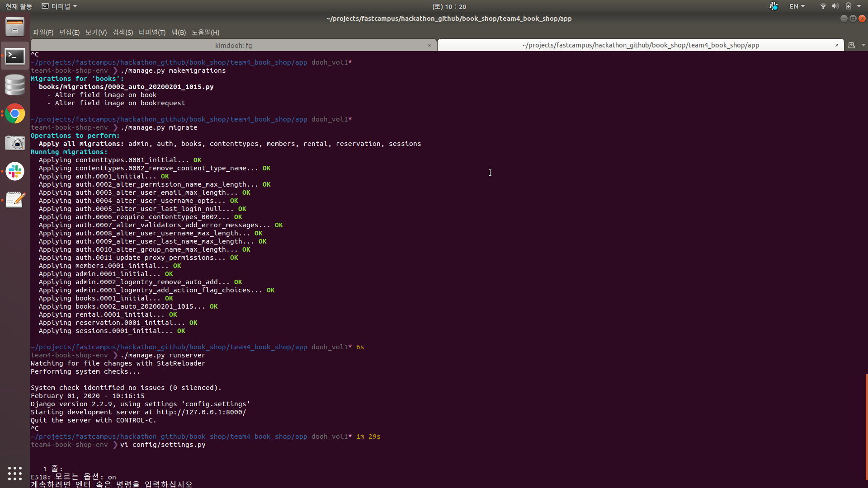The image size is (868, 488).
Task: Open the 도움말(H) help menu
Action: (205, 32)
